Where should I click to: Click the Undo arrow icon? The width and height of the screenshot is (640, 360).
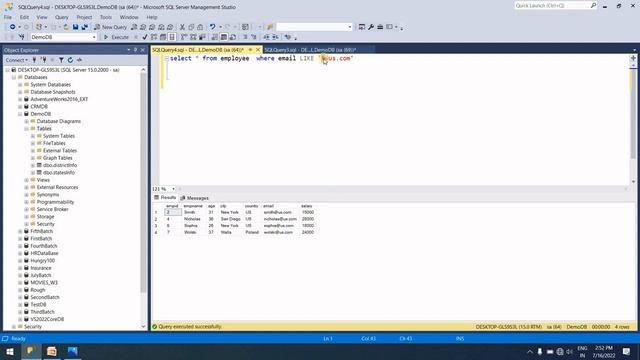tap(212, 27)
